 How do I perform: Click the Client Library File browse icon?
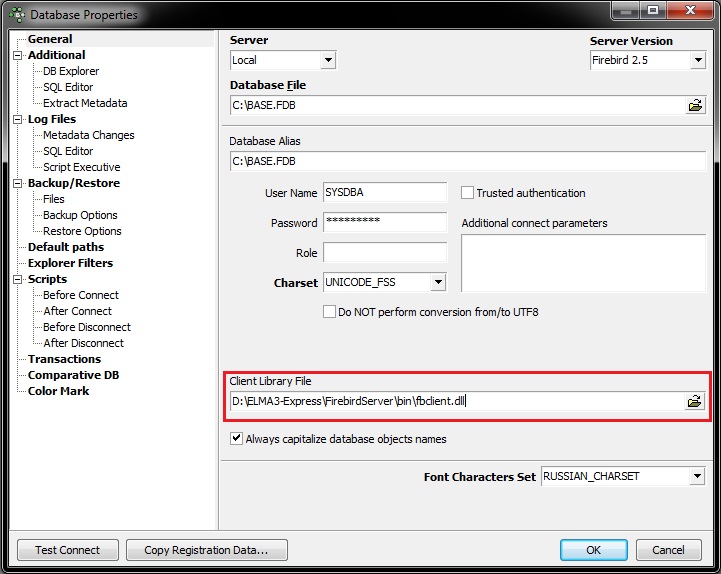coord(694,401)
